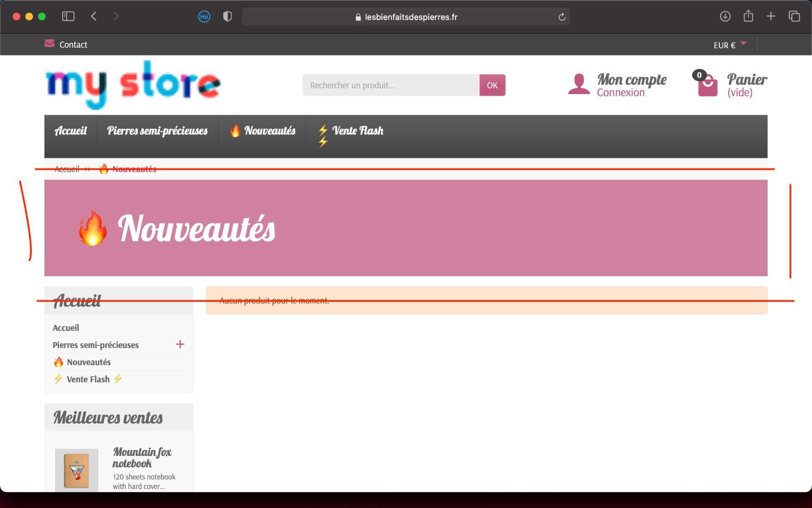Click the share icon in the toolbar
The image size is (812, 508).
point(748,16)
